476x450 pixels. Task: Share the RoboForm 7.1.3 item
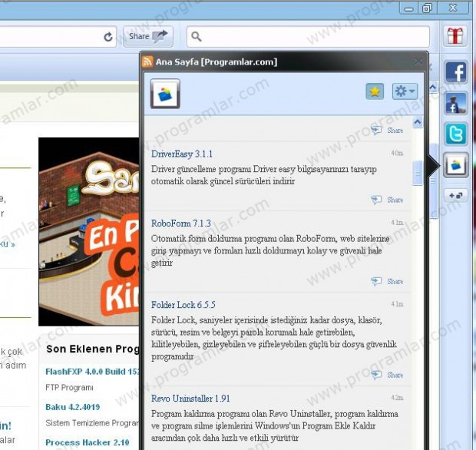[x=388, y=282]
